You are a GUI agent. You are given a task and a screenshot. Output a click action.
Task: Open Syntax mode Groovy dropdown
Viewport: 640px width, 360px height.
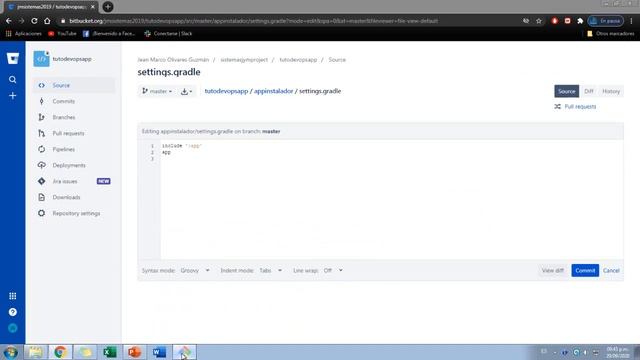[195, 271]
